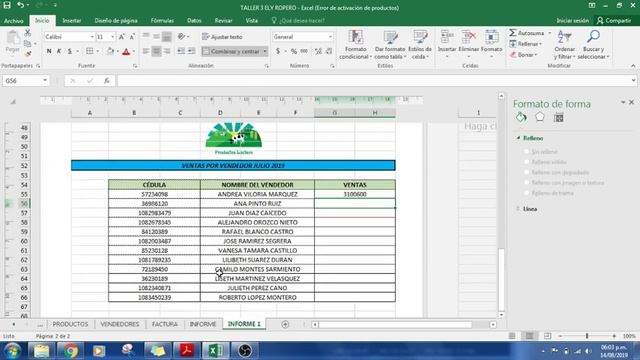640x360 pixels.
Task: Select Relleno con degradado radio option
Action: (x=527, y=172)
